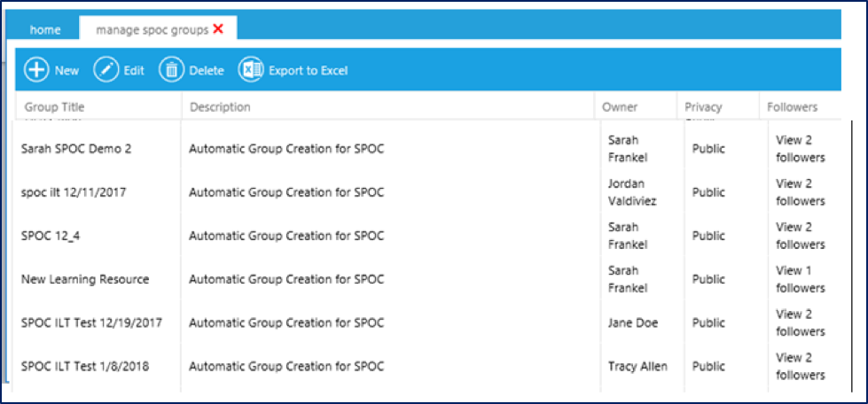This screenshot has width=868, height=404.
Task: Open View 1 followers for New Learning Resource
Action: tap(800, 279)
